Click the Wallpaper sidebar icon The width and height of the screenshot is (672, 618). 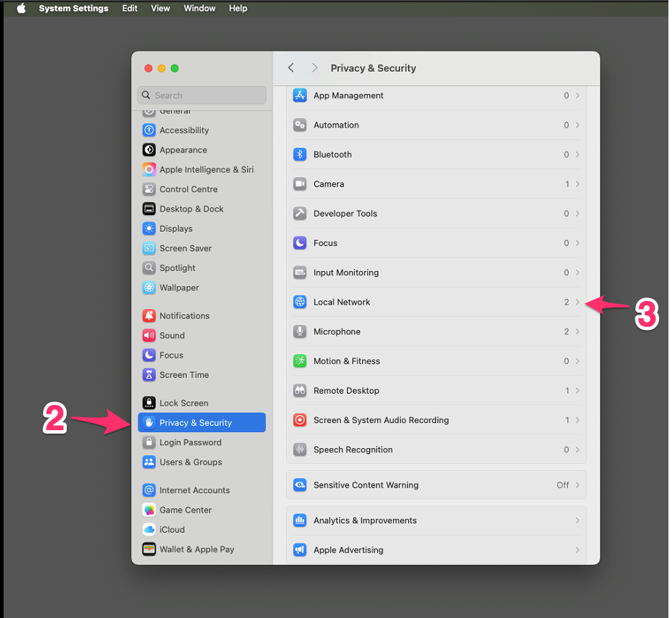[148, 287]
